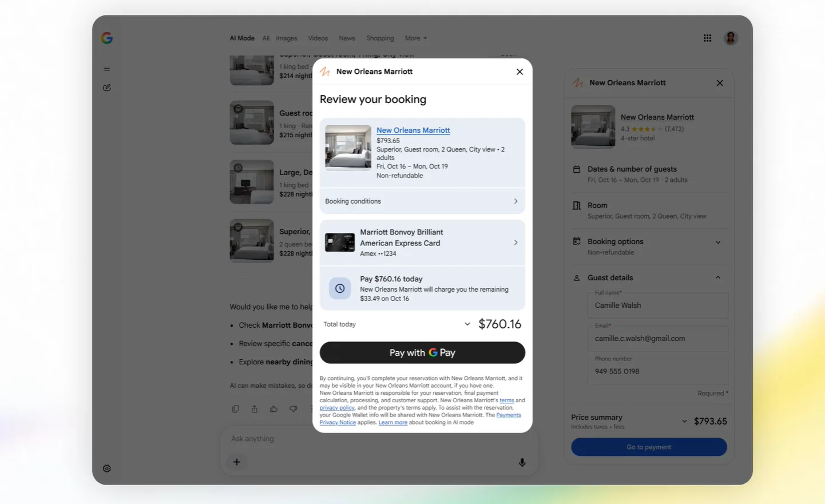Click the Full name field
The image size is (825, 504).
(658, 305)
